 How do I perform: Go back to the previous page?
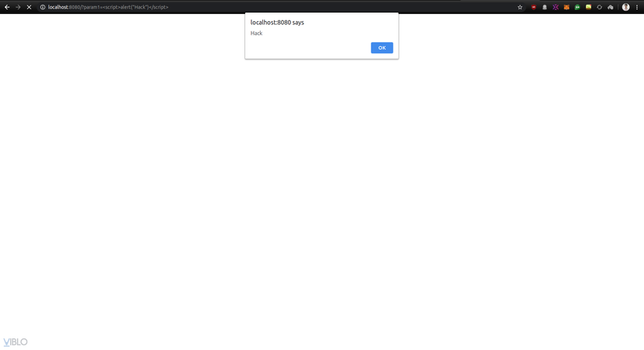coord(7,7)
